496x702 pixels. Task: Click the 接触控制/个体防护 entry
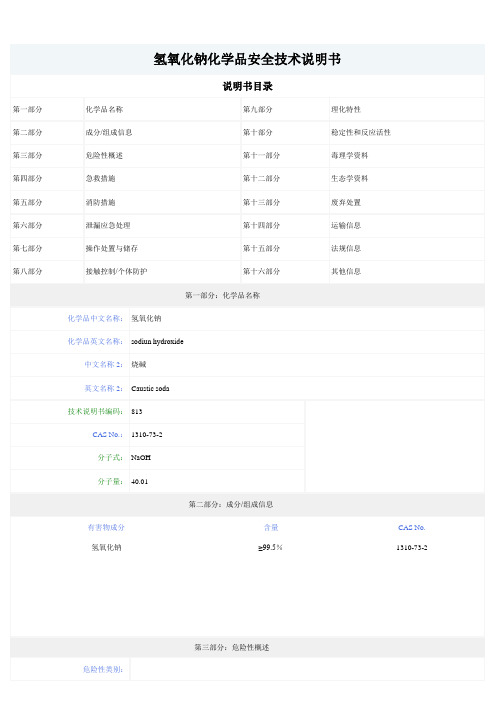click(116, 271)
